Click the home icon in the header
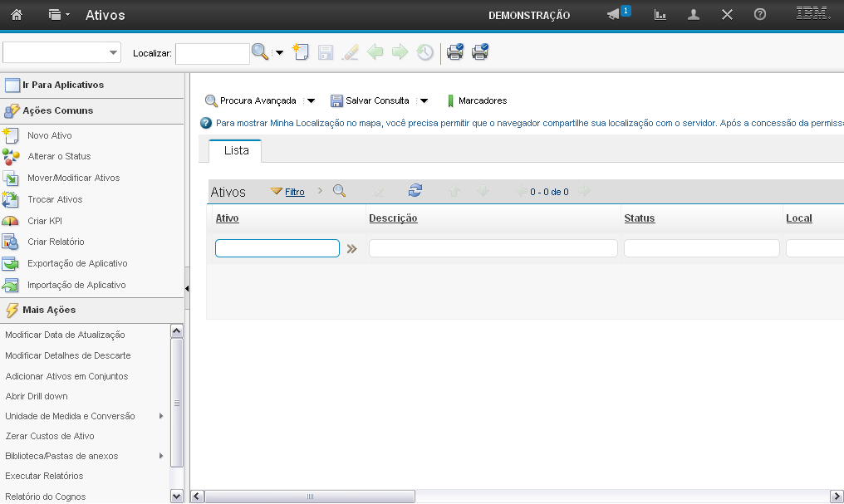The image size is (844, 504). pos(16,15)
